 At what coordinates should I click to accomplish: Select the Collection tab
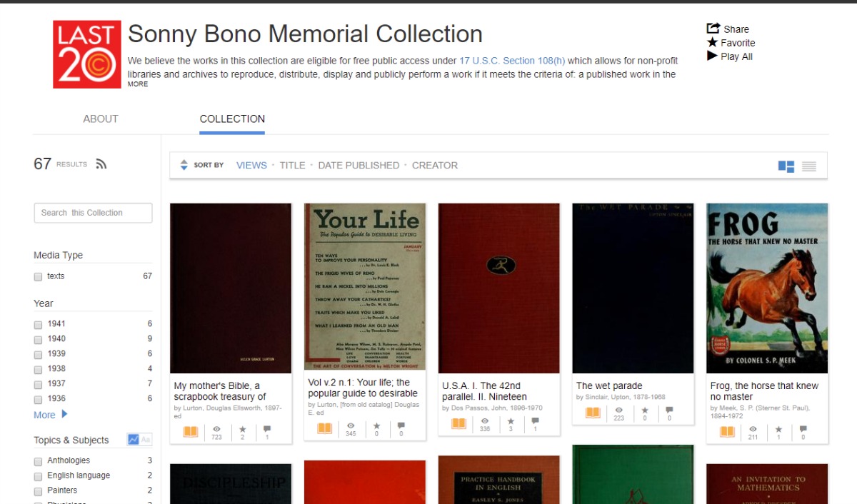click(232, 119)
